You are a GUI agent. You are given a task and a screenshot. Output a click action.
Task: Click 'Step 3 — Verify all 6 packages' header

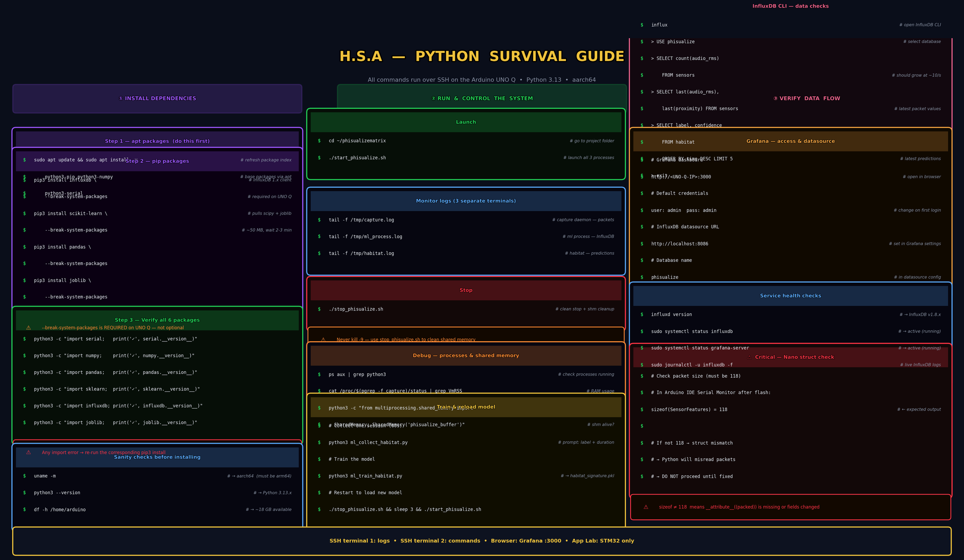(x=157, y=320)
